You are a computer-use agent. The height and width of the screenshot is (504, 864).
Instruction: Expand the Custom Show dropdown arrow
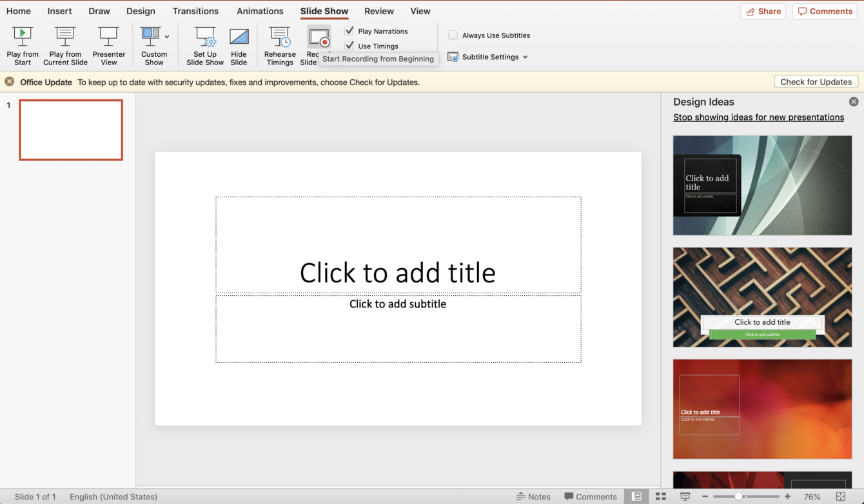167,37
